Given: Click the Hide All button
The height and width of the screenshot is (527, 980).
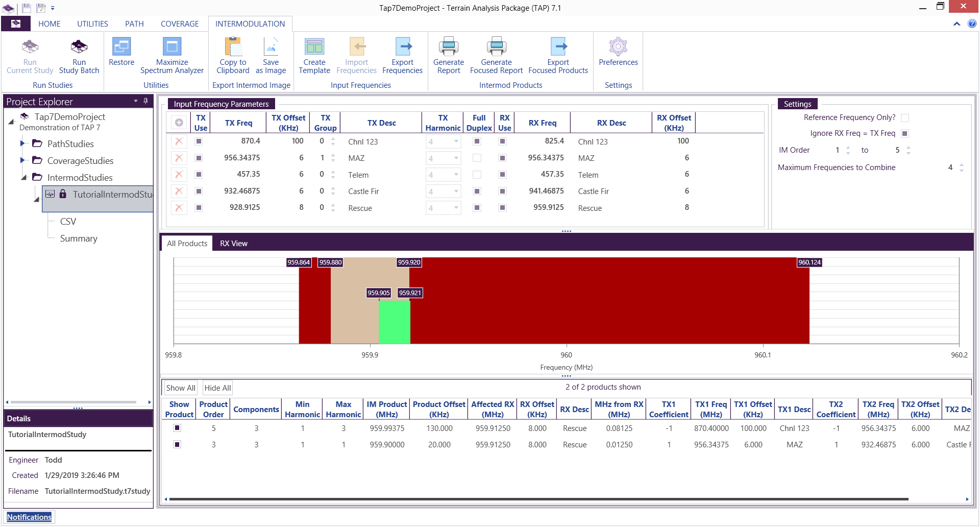Looking at the screenshot, I should click(217, 388).
